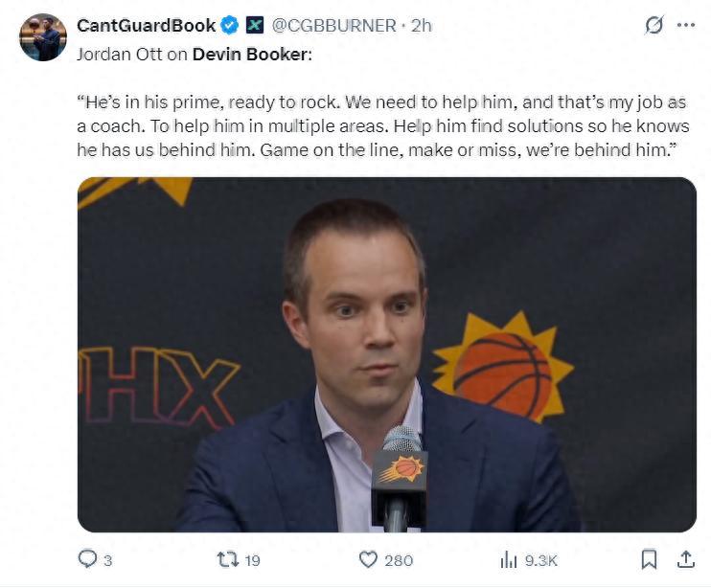
Task: Open the share post menu
Action: click(685, 559)
